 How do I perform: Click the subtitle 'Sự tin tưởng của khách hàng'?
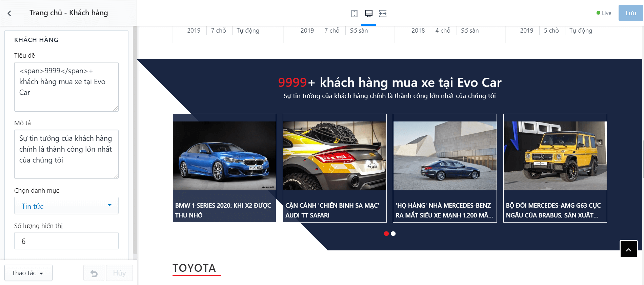(390, 96)
